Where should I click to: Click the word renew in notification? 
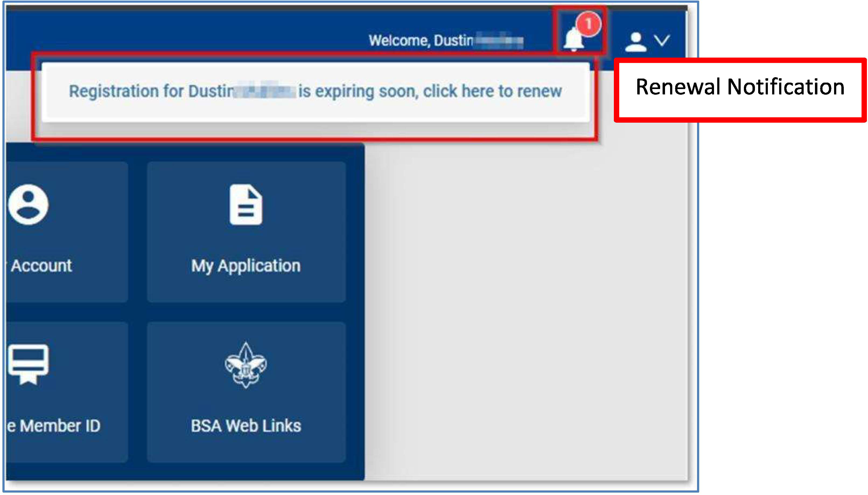click(x=540, y=91)
